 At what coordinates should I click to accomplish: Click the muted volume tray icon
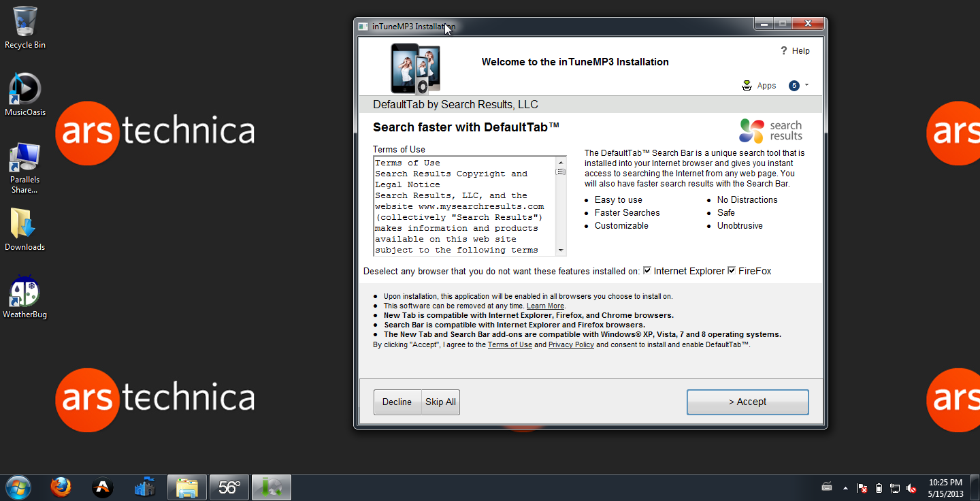point(911,488)
